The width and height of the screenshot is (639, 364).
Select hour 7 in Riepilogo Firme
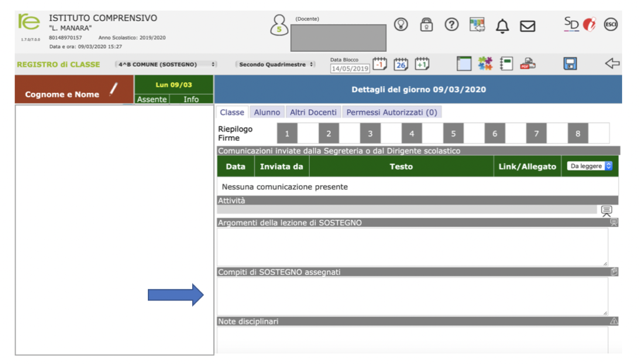(x=536, y=133)
